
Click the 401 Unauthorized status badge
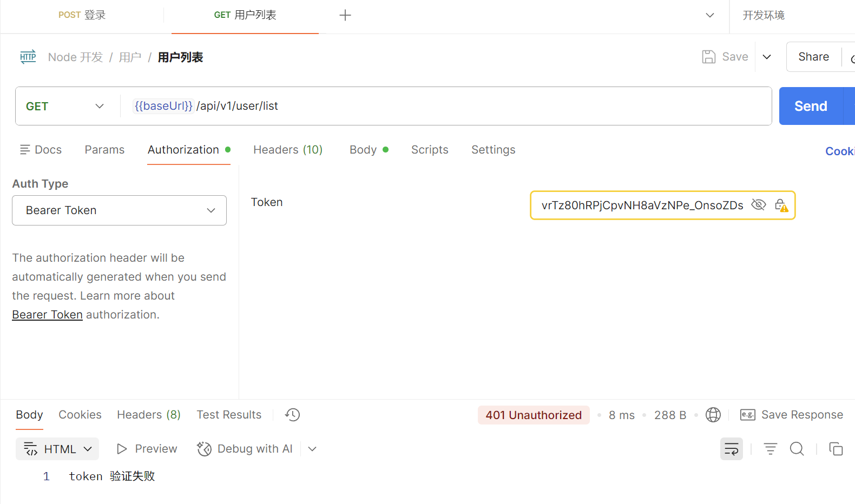click(534, 415)
